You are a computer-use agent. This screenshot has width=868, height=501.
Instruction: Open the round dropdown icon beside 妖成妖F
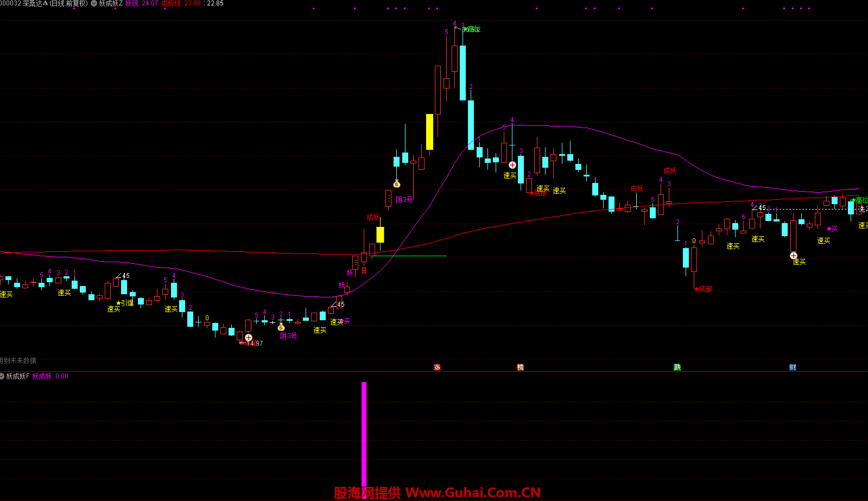(2, 376)
